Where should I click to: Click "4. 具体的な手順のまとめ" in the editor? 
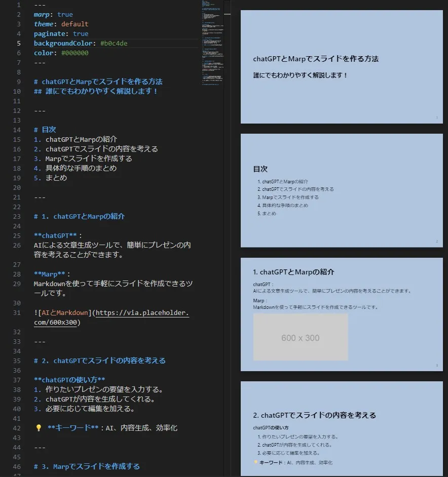click(75, 168)
